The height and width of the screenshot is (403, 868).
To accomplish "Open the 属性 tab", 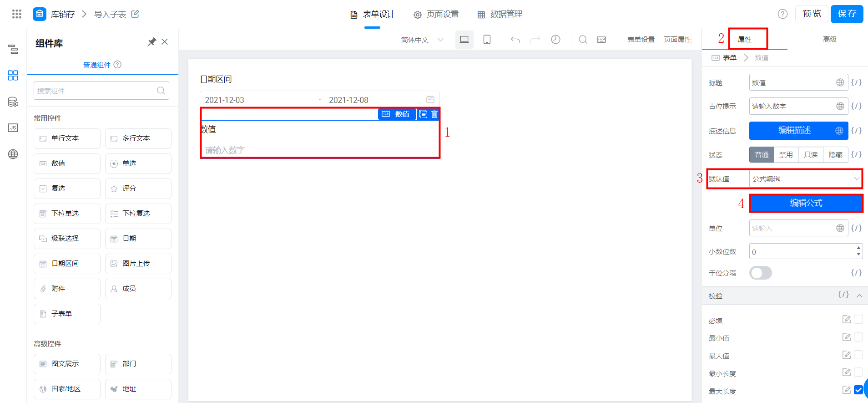I will tap(745, 40).
